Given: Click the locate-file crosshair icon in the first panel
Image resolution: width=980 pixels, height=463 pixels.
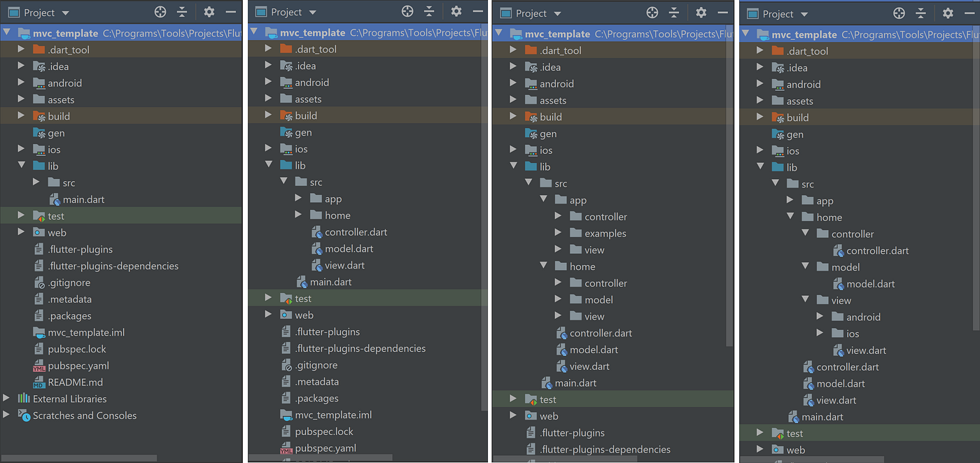Looking at the screenshot, I should coord(160,12).
